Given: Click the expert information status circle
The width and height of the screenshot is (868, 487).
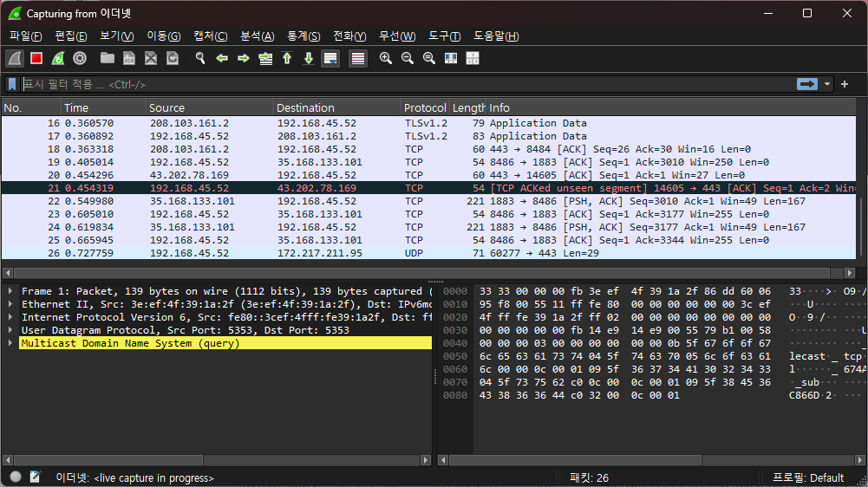Looking at the screenshot, I should (16, 477).
